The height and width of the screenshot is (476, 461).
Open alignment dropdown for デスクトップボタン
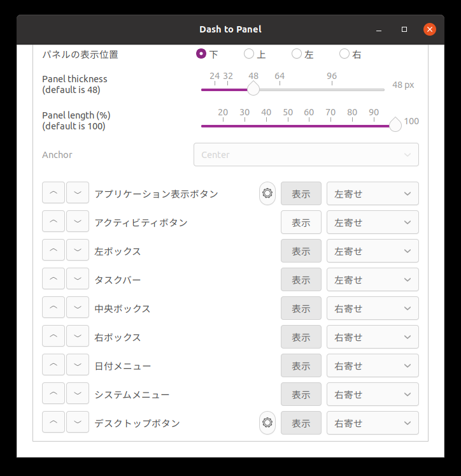coord(372,423)
